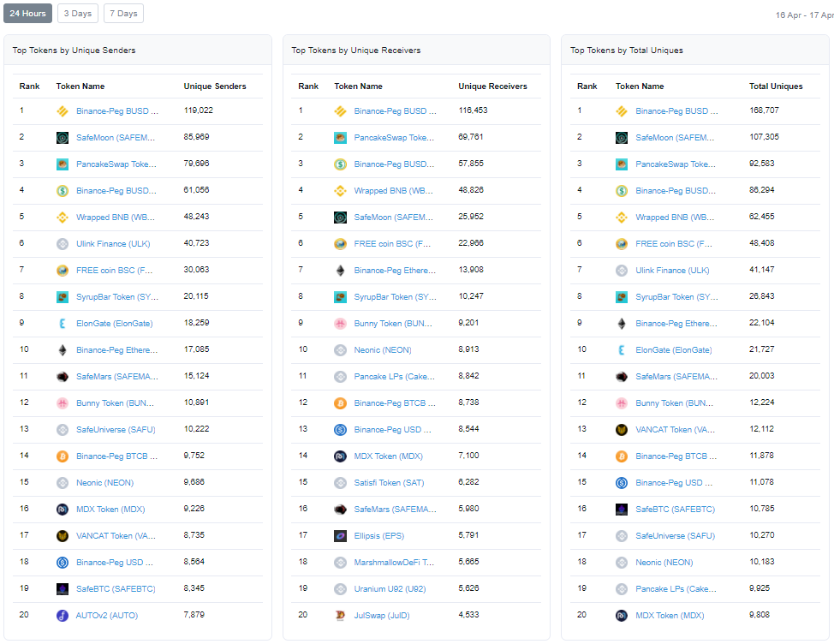Click MDX Token icon in Unique Receivers table
The image size is (840, 644).
point(340,456)
